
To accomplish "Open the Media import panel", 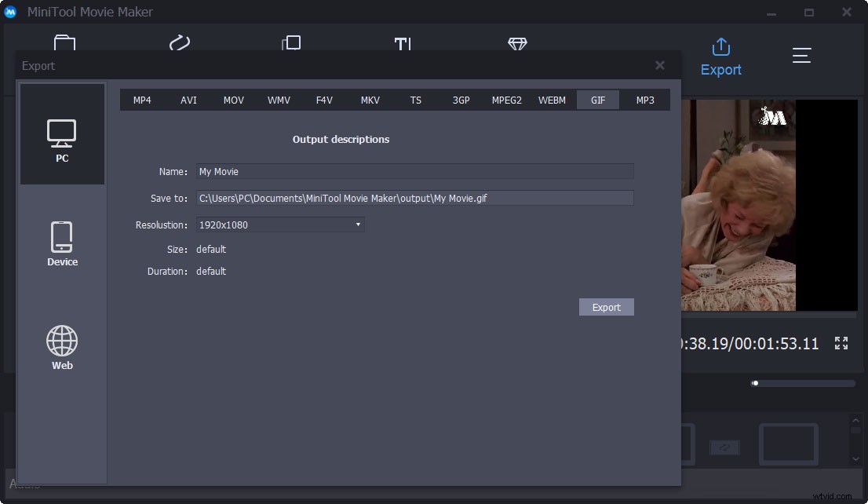I will (x=63, y=45).
